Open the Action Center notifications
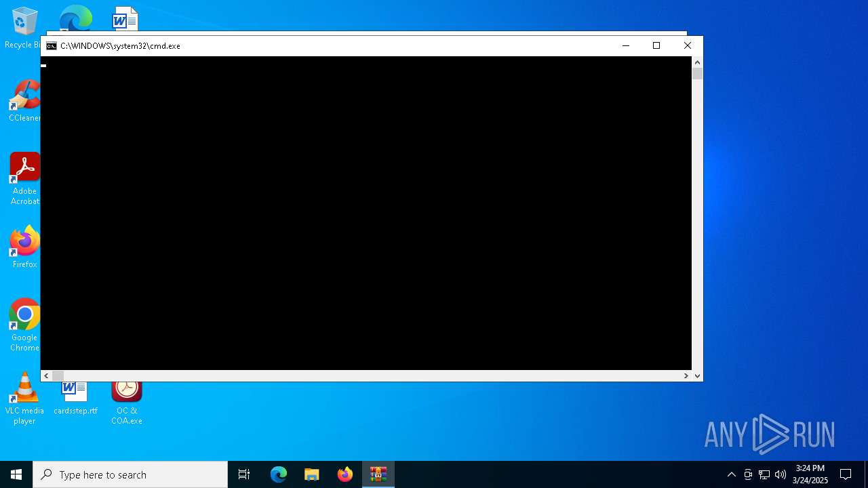 tap(846, 474)
